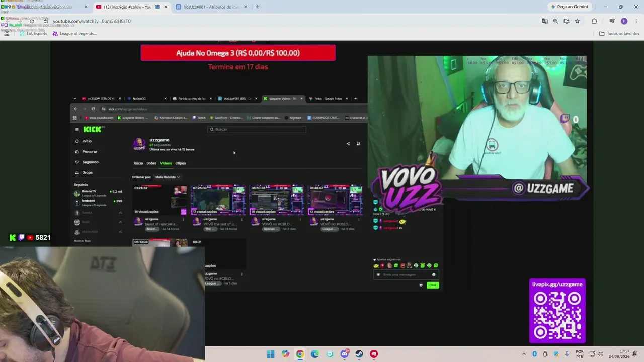Click the green KICK logo
This screenshot has height=362, width=644.
coord(94,129)
